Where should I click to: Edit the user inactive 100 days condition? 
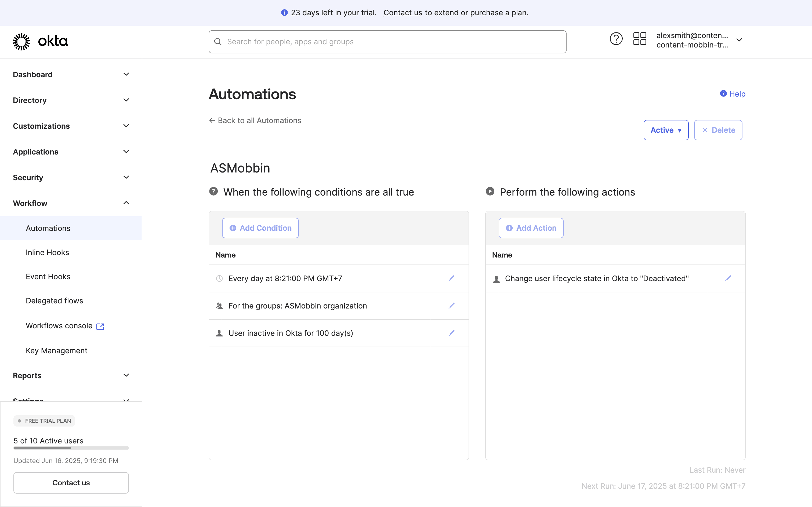tap(451, 333)
